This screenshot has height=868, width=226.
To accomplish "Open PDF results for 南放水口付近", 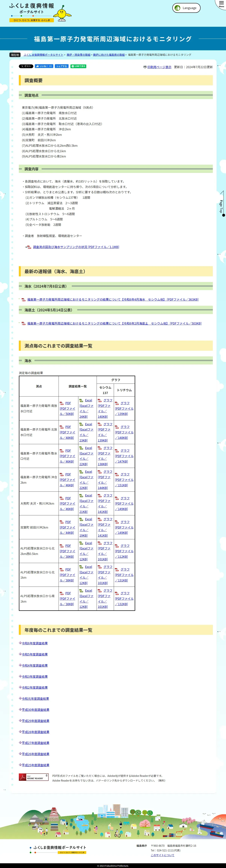I will 67,408.
